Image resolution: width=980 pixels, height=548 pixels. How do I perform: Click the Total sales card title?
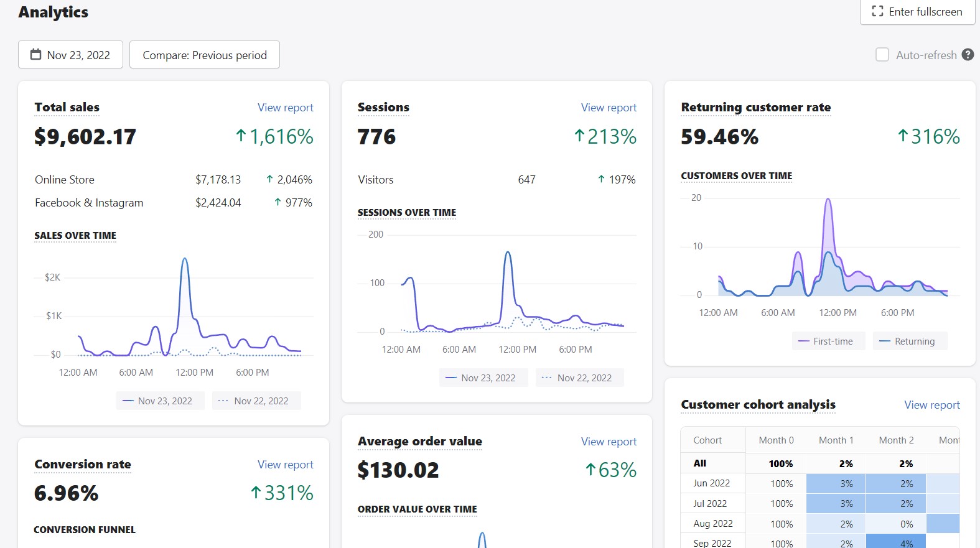(67, 107)
